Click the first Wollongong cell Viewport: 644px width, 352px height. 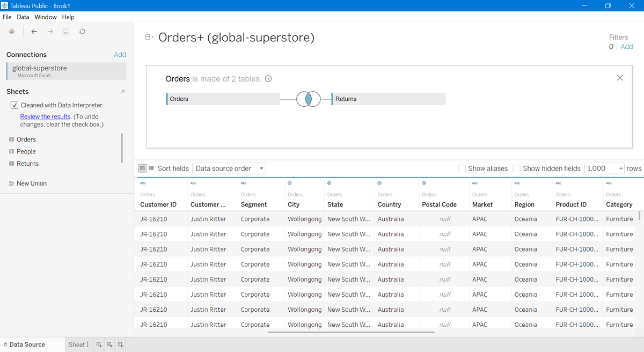tap(305, 219)
